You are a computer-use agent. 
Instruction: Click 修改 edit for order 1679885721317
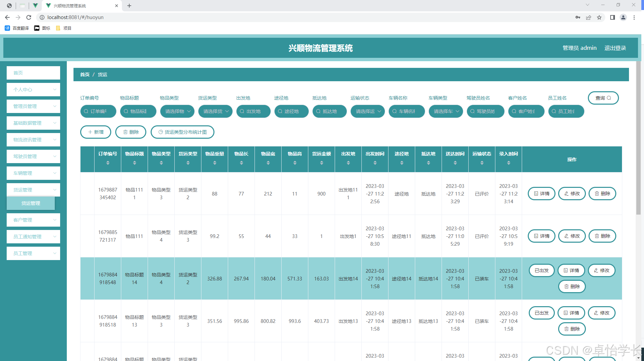coord(572,236)
